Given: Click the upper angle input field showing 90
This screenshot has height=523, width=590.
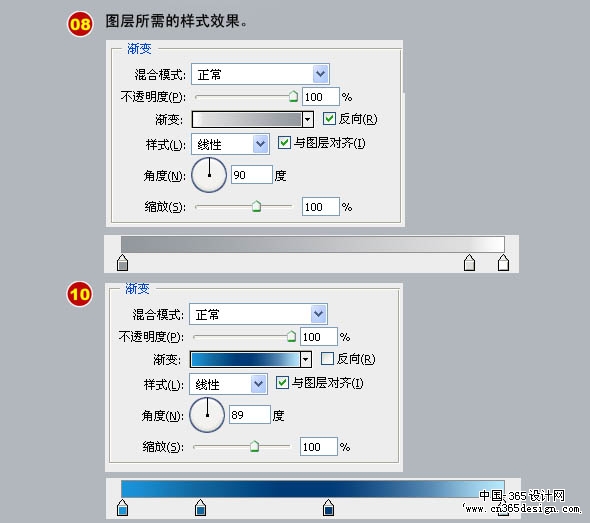Looking at the screenshot, I should click(x=251, y=175).
